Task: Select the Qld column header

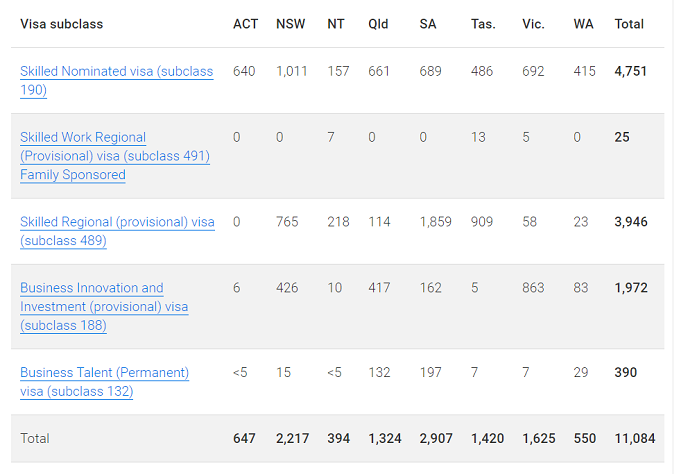Action: click(379, 24)
